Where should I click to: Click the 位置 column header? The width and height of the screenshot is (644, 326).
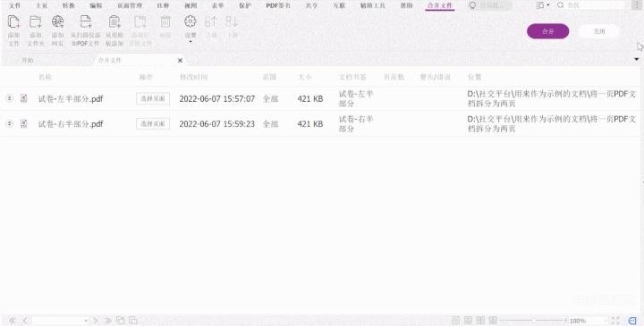pyautogui.click(x=474, y=77)
